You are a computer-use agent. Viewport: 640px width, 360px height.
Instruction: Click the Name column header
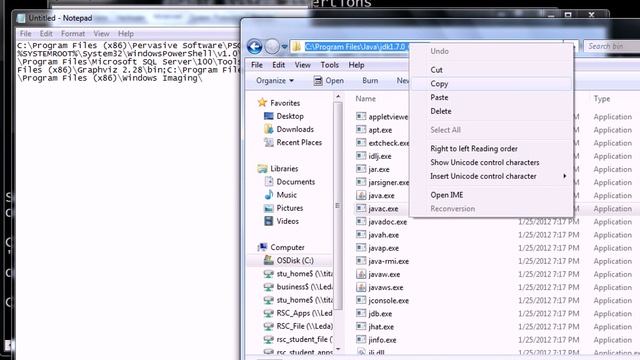(365, 99)
